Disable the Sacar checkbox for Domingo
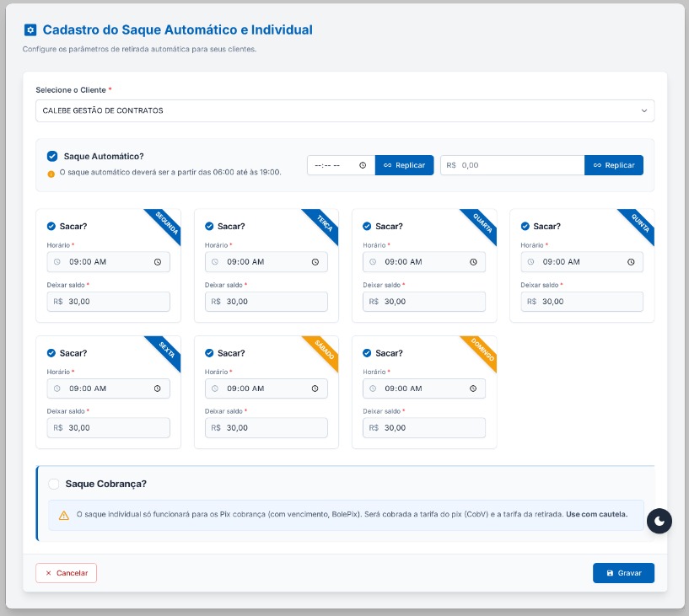 point(368,353)
